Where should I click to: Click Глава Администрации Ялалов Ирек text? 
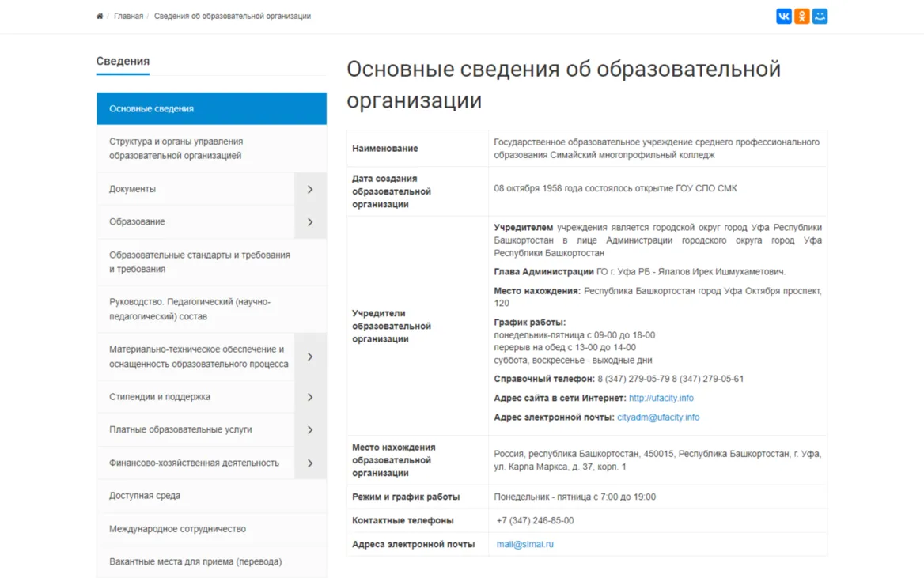click(x=639, y=272)
